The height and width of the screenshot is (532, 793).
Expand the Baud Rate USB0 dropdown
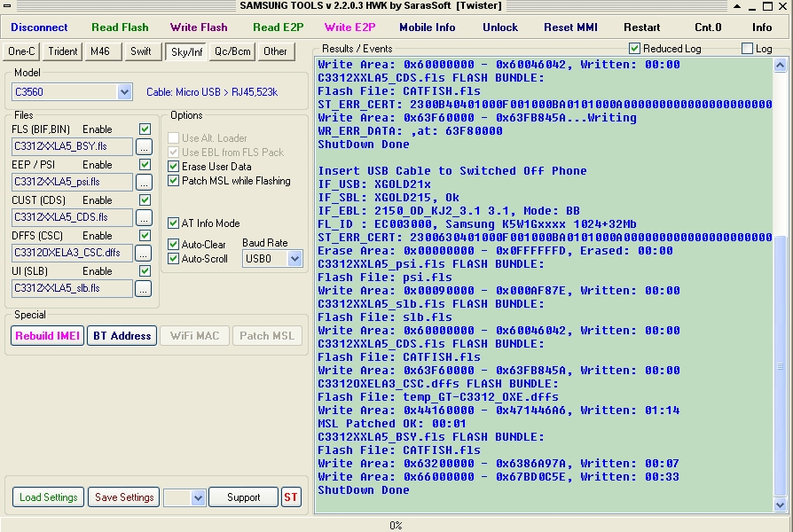pyautogui.click(x=295, y=259)
